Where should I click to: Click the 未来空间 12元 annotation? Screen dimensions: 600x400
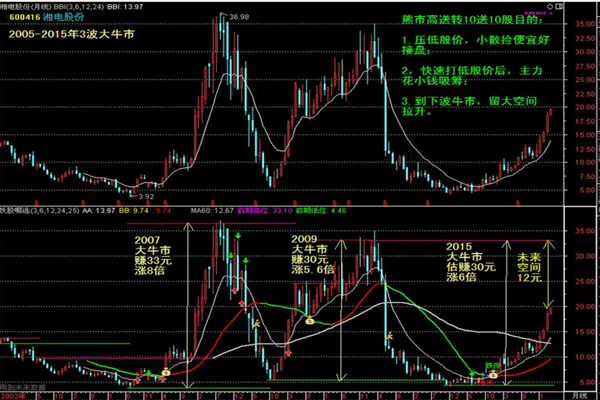click(x=530, y=267)
